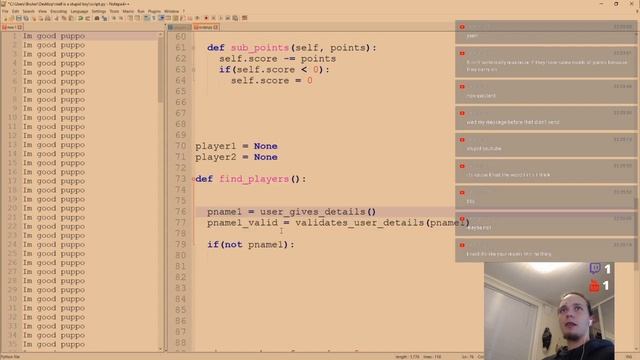Click the Save recorded macro icon

(235, 18)
